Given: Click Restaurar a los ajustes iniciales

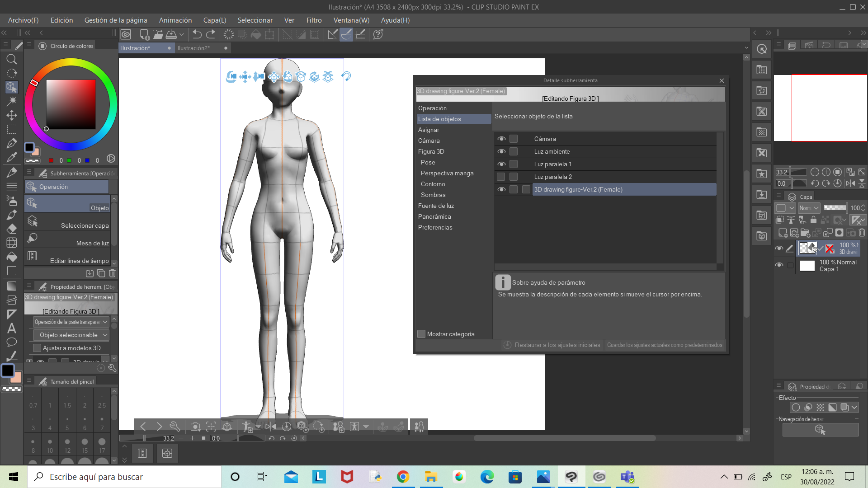Looking at the screenshot, I should [552, 345].
